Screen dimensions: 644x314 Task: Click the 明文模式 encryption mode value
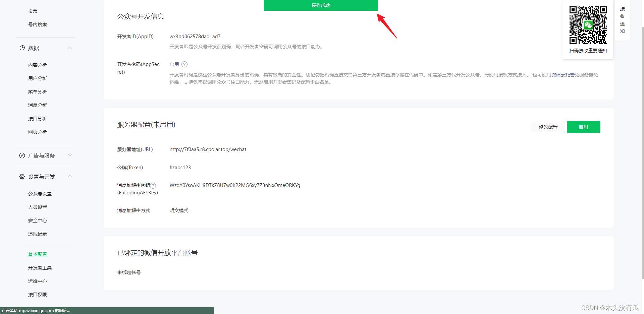click(x=179, y=210)
